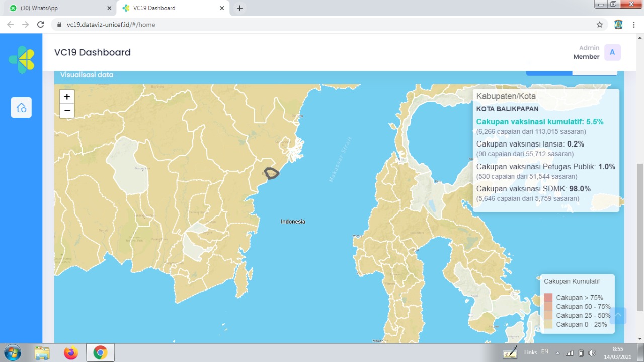644x362 pixels.
Task: Bookmark this page with the star icon
Action: click(599, 25)
